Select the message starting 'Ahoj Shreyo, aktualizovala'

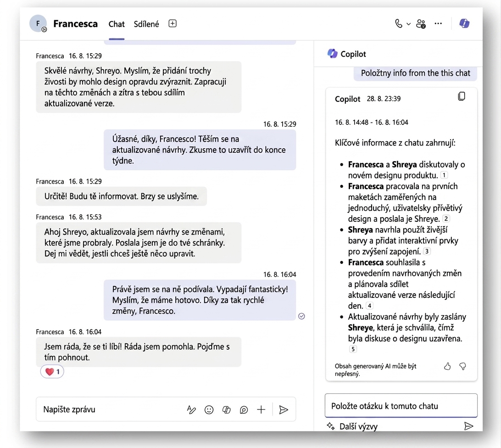(139, 243)
